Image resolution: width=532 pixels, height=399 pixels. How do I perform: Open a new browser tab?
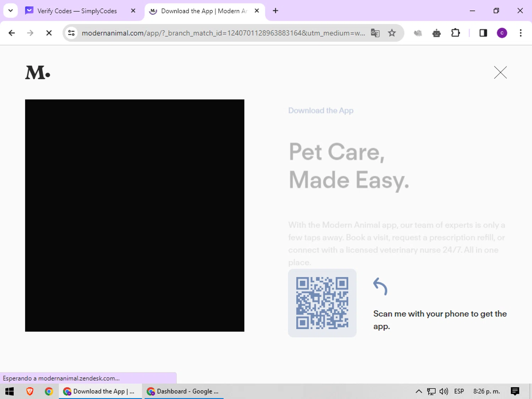click(276, 11)
